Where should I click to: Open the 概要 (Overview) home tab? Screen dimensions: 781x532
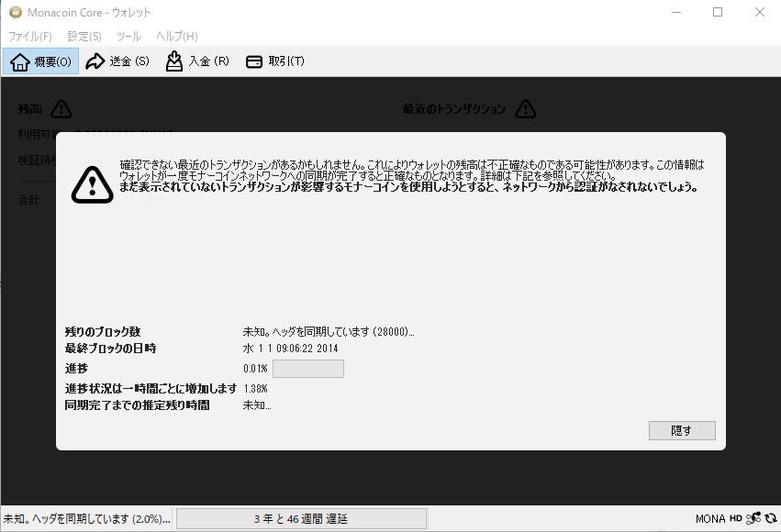(41, 61)
